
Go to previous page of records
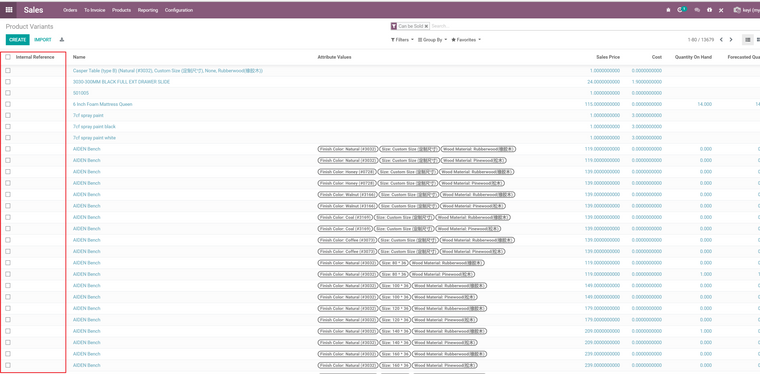[x=721, y=40]
